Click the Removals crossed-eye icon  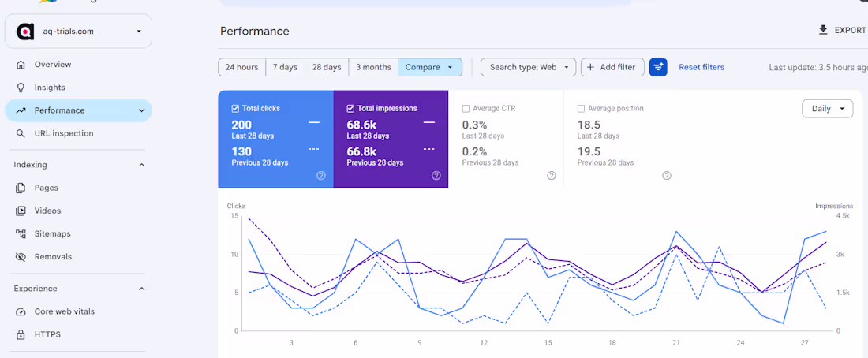tap(21, 257)
